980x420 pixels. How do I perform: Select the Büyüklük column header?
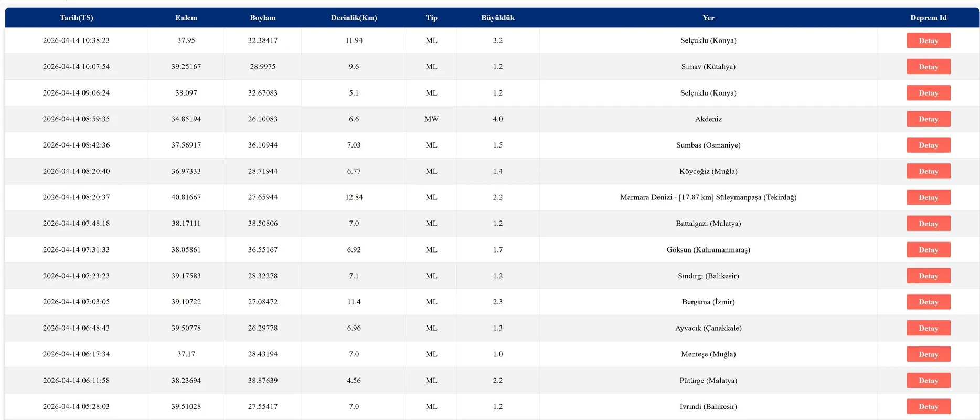(497, 18)
